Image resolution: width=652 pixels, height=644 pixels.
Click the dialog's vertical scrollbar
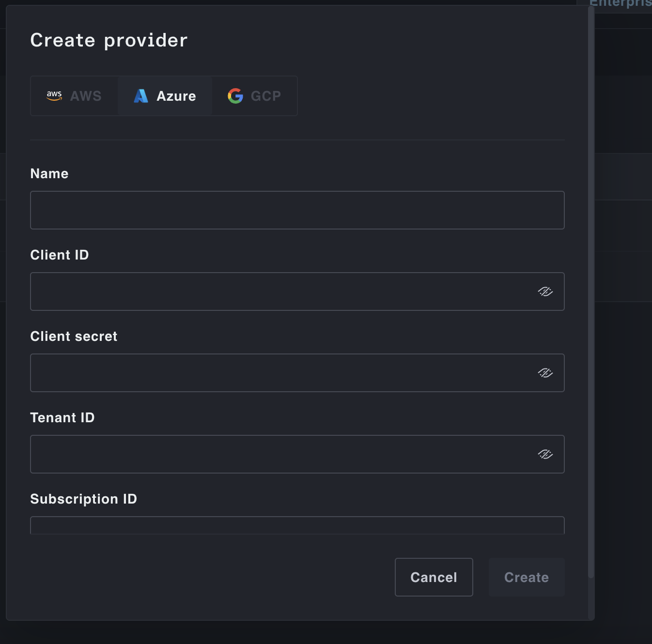coord(590,291)
